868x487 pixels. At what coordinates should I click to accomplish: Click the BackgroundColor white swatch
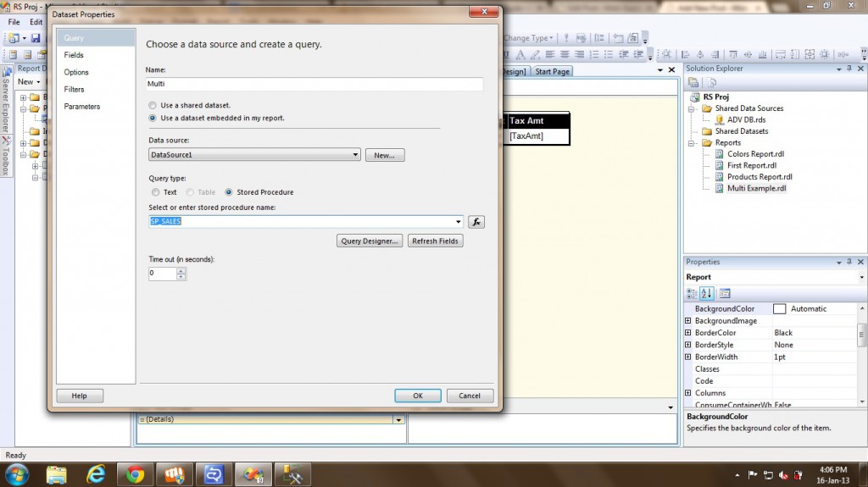click(x=780, y=309)
